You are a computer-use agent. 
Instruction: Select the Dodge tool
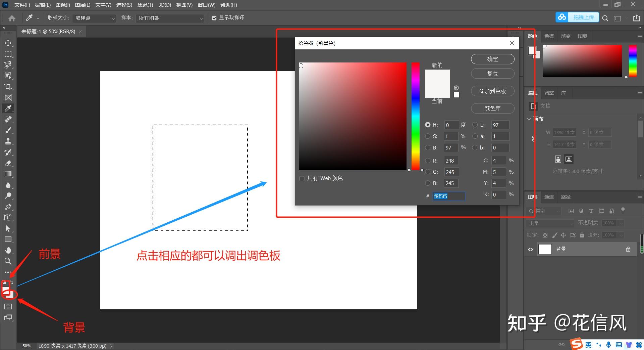(8, 196)
